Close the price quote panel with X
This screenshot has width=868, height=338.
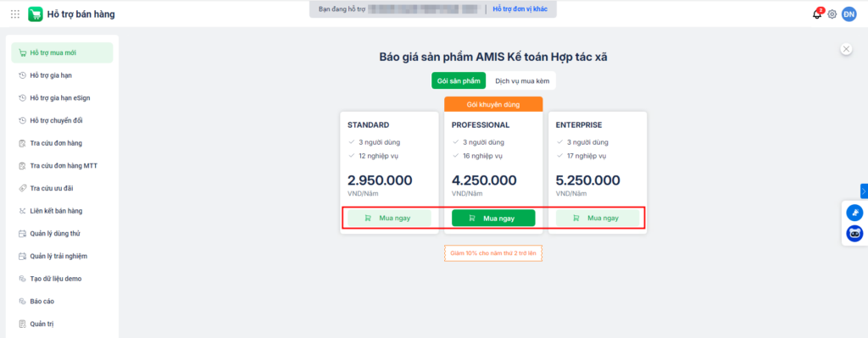point(846,48)
